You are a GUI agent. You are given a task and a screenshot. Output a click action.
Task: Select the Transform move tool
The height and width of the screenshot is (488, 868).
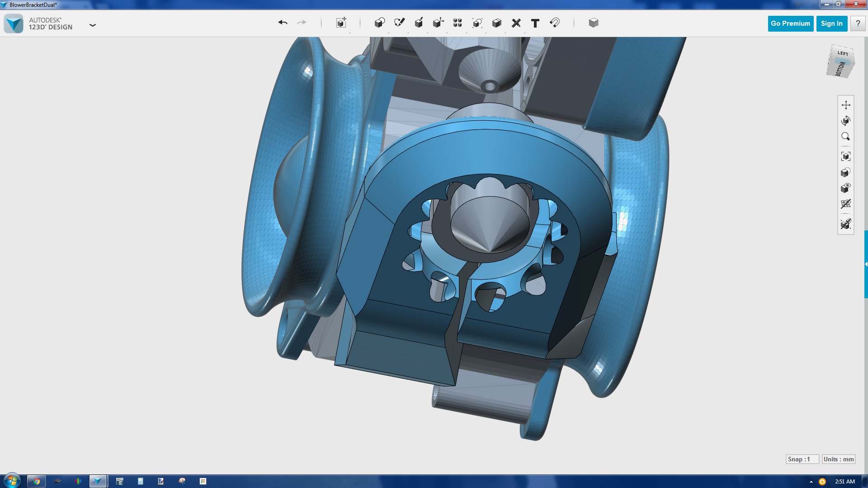tap(341, 23)
